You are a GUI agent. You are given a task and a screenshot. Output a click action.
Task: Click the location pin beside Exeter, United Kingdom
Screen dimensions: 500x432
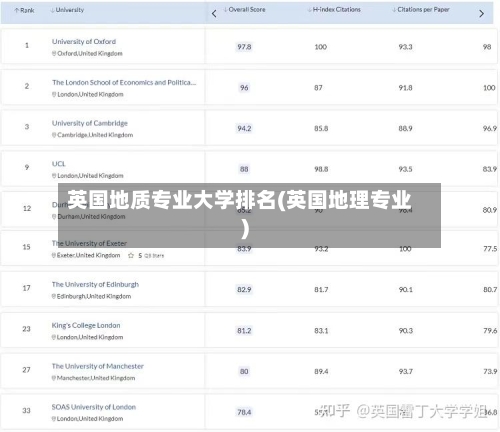pyautogui.click(x=54, y=255)
